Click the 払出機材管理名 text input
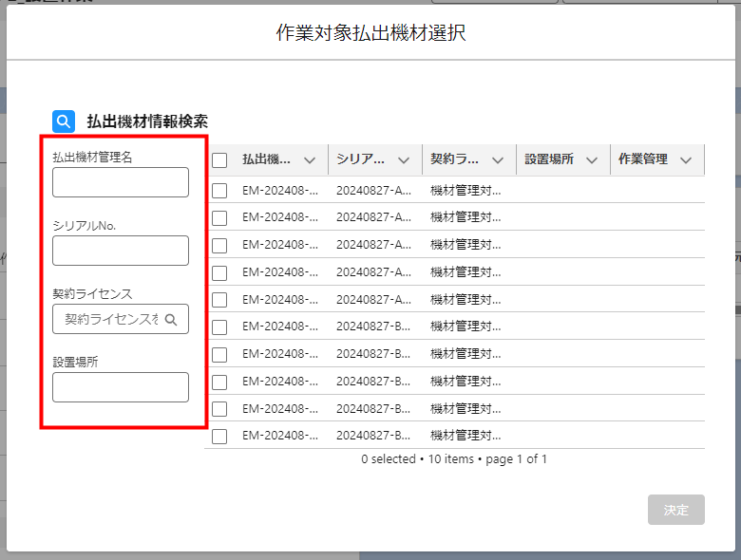 click(121, 182)
